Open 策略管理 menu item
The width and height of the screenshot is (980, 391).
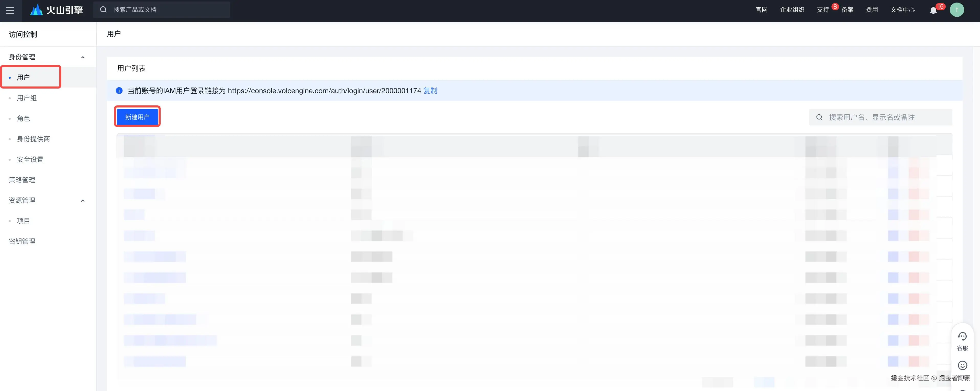point(22,180)
